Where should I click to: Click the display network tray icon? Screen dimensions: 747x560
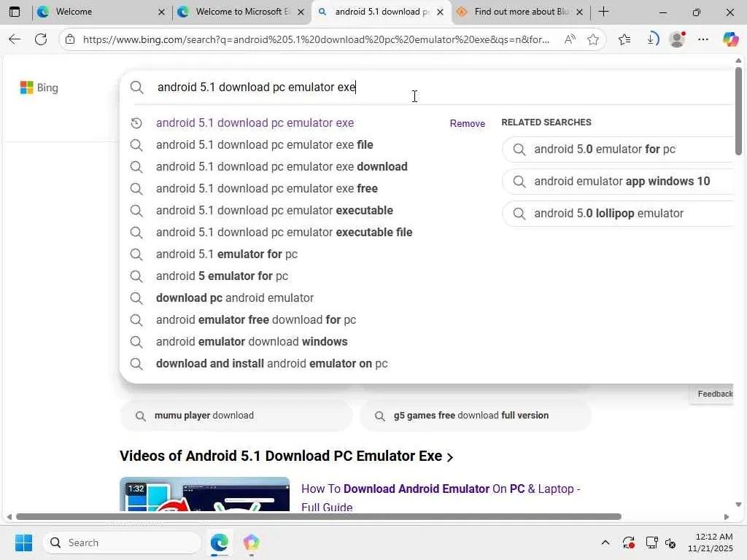(651, 542)
